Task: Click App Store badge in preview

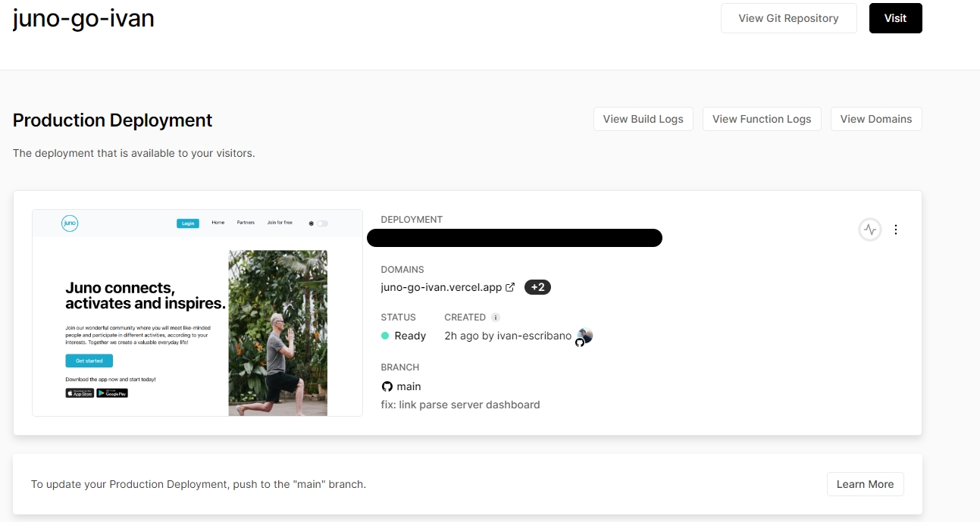Action: click(80, 393)
